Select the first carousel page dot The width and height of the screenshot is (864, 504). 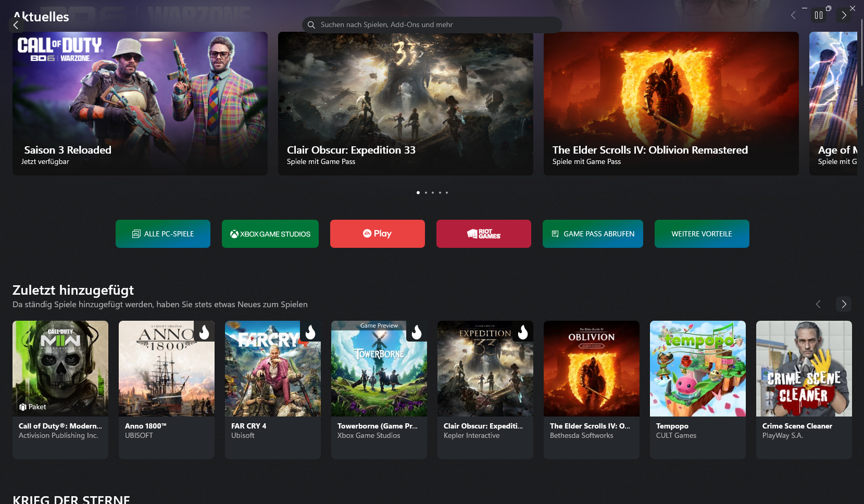click(x=418, y=193)
